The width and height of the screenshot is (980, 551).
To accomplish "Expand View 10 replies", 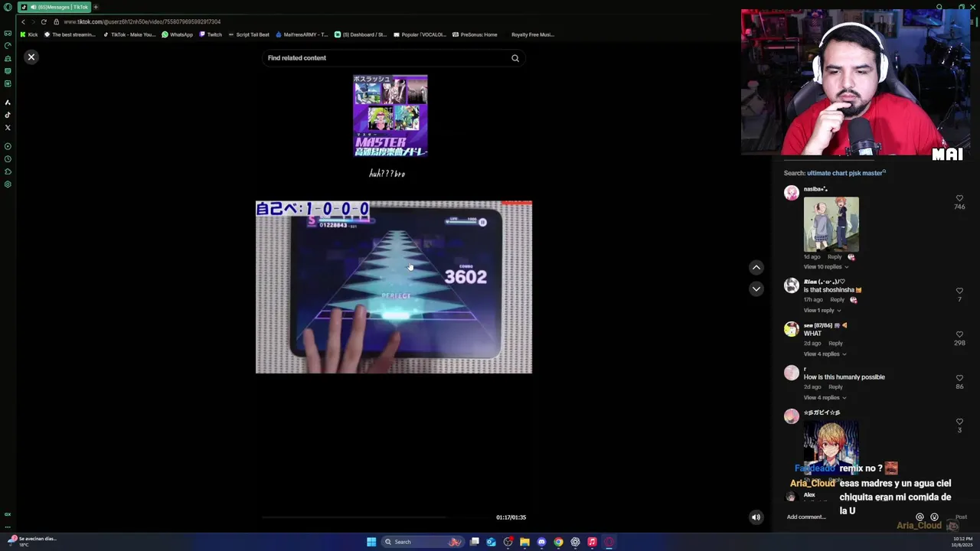I will click(x=825, y=267).
